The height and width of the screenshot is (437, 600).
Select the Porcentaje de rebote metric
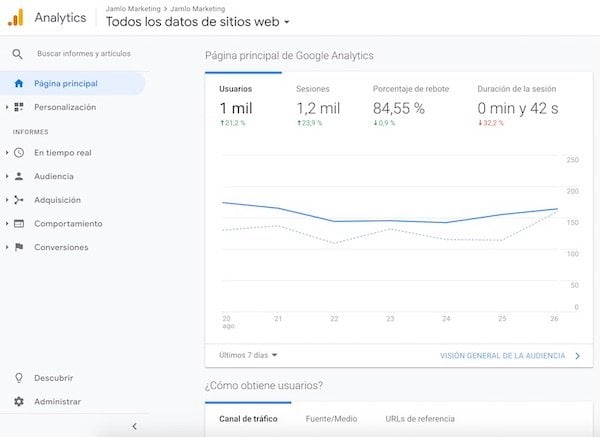(x=410, y=99)
